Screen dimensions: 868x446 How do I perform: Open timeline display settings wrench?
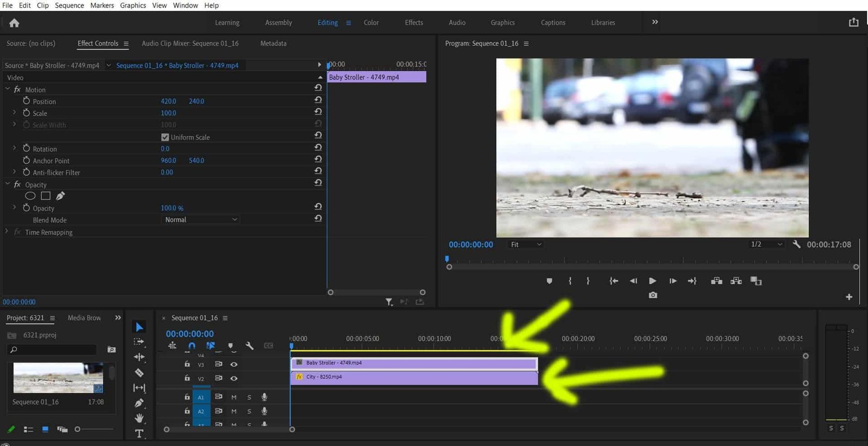click(250, 346)
